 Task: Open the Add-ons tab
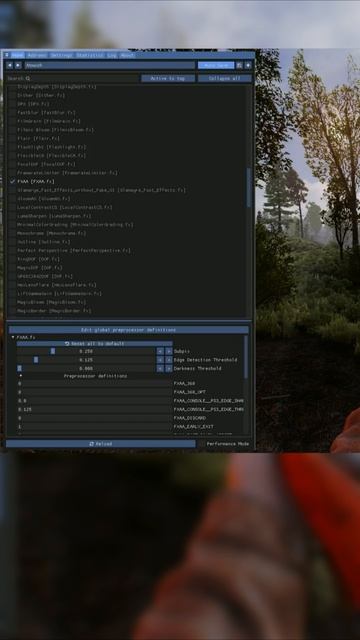(x=37, y=55)
